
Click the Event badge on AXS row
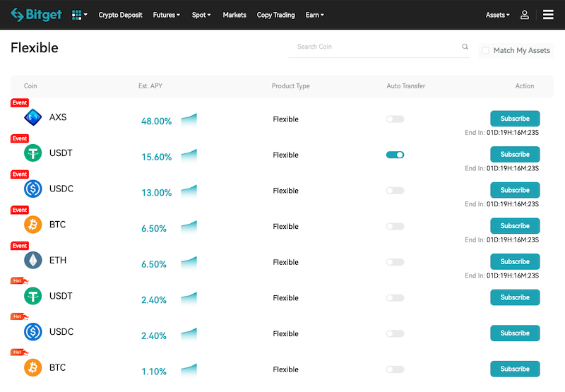(20, 102)
